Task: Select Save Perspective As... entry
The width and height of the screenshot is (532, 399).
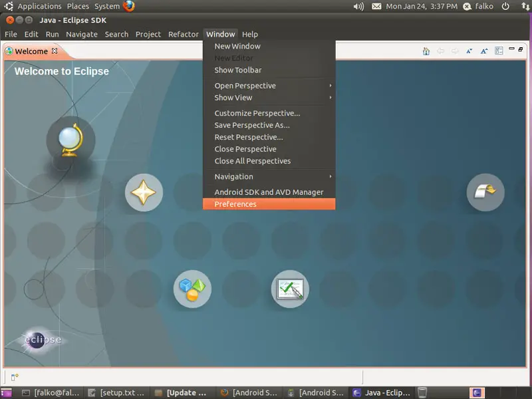Action: coord(269,125)
